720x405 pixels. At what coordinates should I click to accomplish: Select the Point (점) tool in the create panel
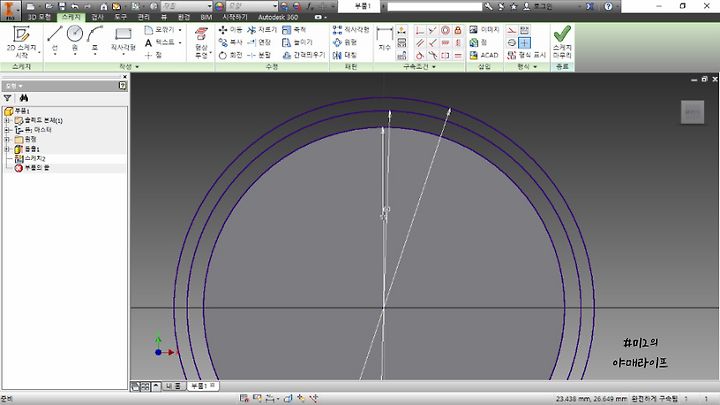[x=153, y=55]
